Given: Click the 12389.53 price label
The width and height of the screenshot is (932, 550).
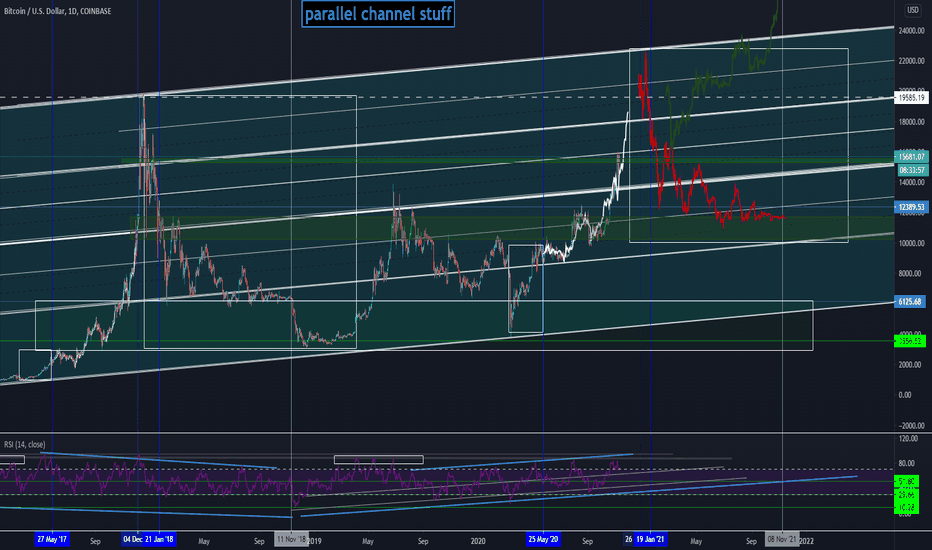Looking at the screenshot, I should click(911, 207).
